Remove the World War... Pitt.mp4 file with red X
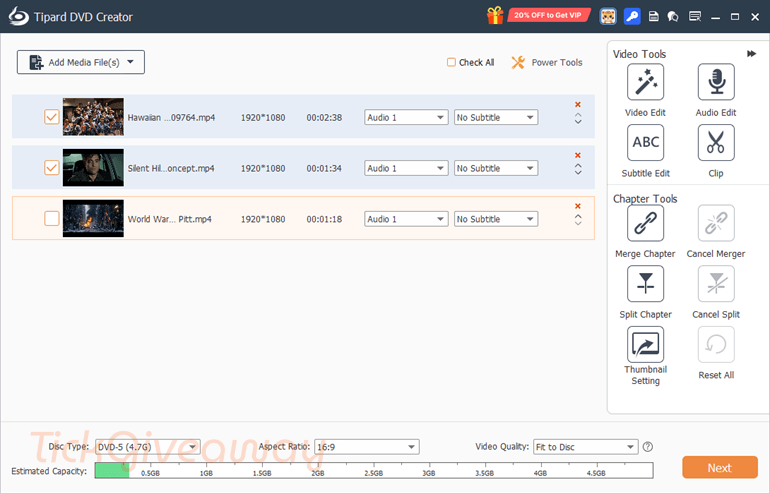This screenshot has height=494, width=770. click(578, 206)
